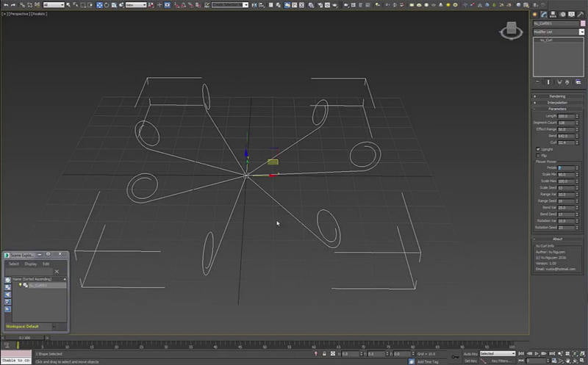Screen dimensions: 588x365
Task: Open the Modify panel tab icon
Action: point(543,14)
